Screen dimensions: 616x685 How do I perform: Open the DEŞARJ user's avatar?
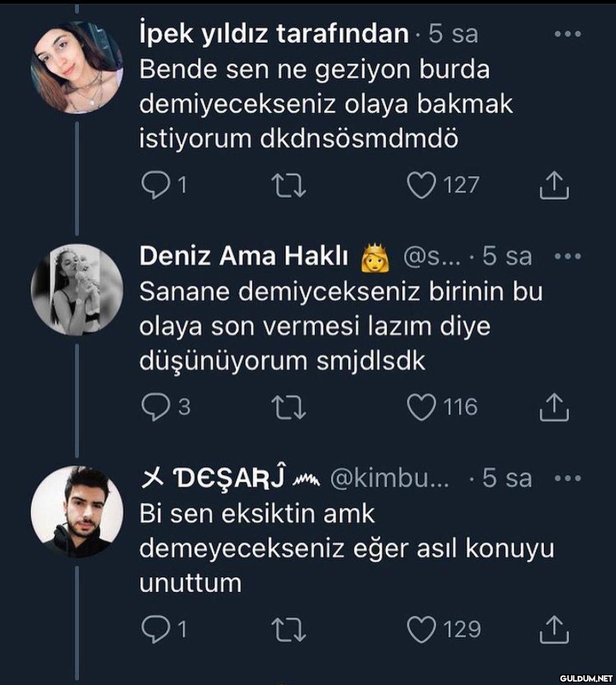[x=76, y=511]
